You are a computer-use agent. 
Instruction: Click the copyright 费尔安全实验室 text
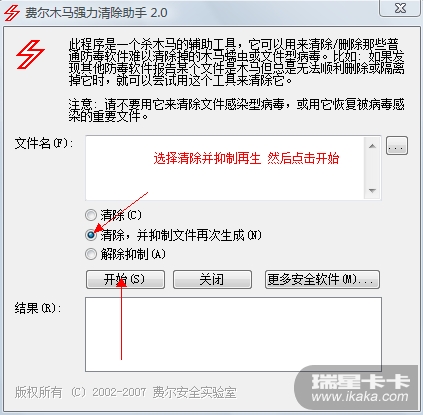tap(194, 392)
